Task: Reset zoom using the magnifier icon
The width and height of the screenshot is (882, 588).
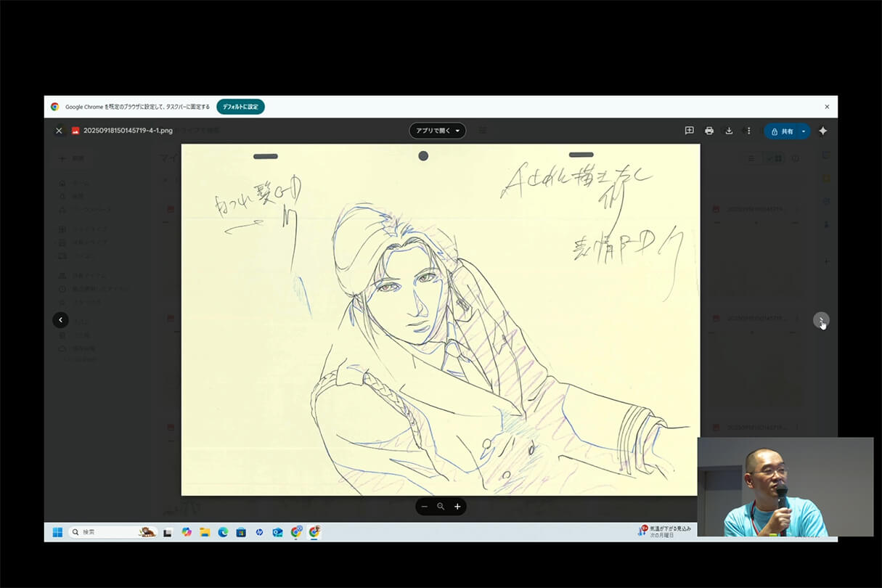Action: (x=441, y=507)
